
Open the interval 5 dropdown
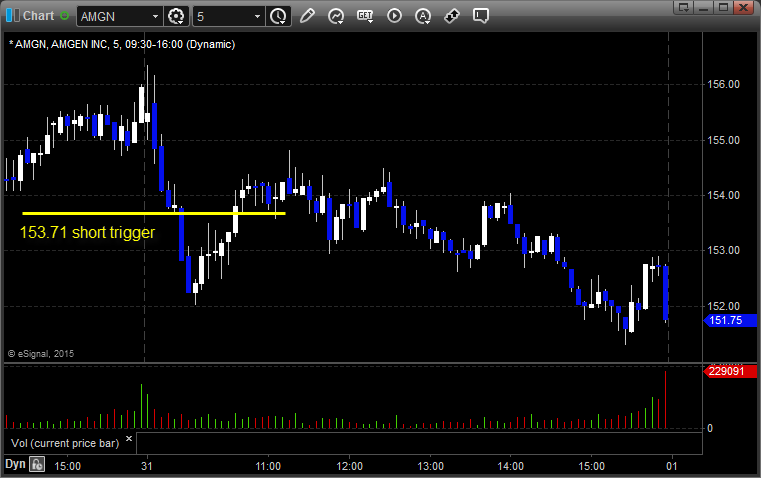click(257, 16)
